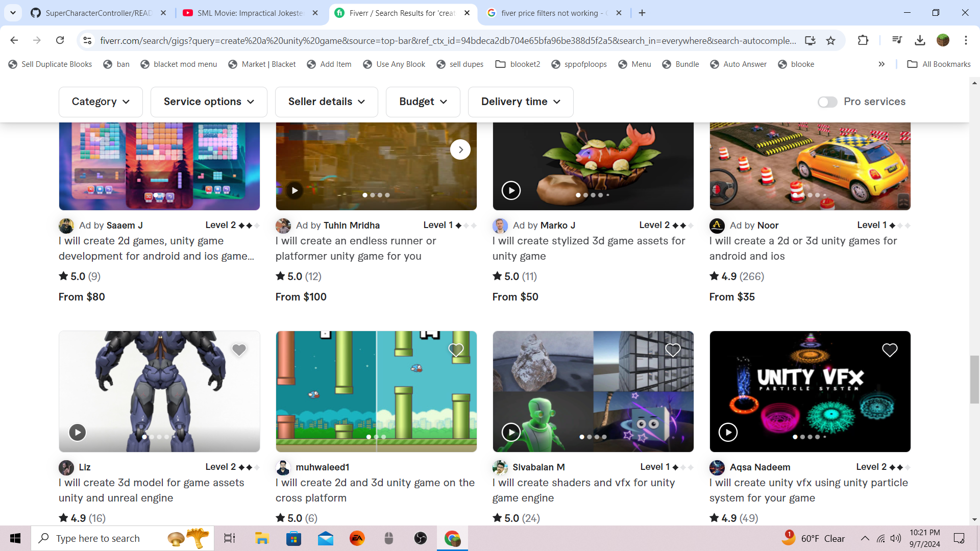
Task: Play video on Marko J's gig thumbnail
Action: click(x=511, y=190)
